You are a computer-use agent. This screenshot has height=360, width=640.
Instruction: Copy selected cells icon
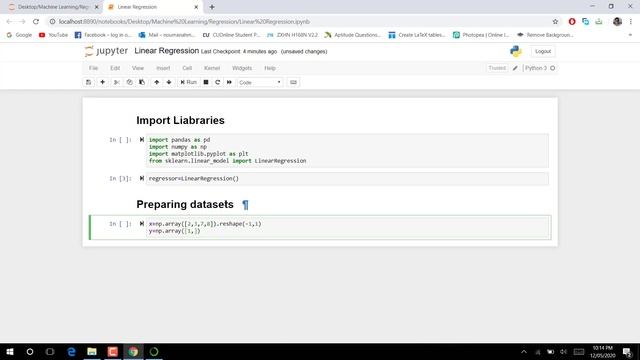[x=129, y=82]
